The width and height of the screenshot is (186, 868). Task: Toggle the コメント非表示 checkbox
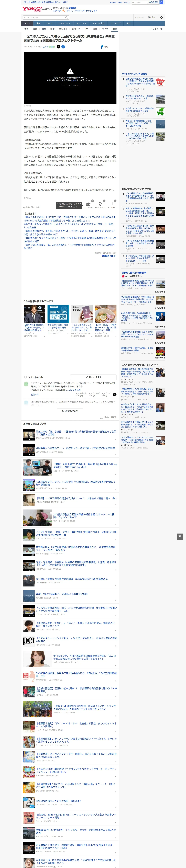pos(102,417)
